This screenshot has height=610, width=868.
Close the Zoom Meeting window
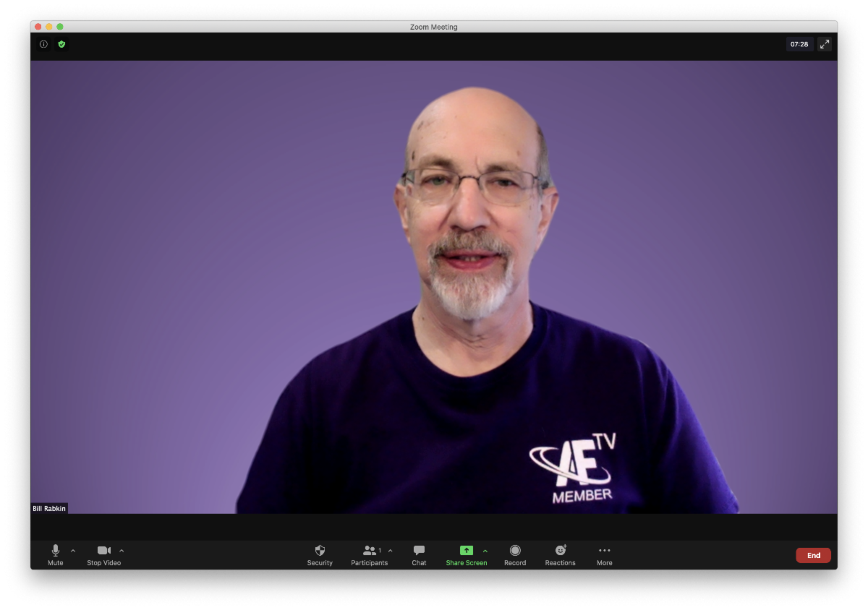tap(38, 27)
